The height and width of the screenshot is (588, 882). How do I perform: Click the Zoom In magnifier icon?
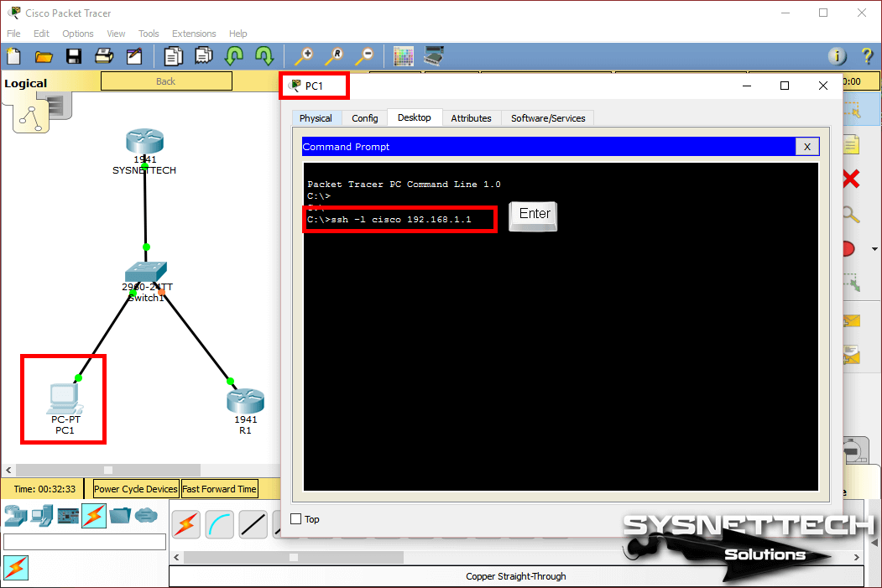coord(303,56)
